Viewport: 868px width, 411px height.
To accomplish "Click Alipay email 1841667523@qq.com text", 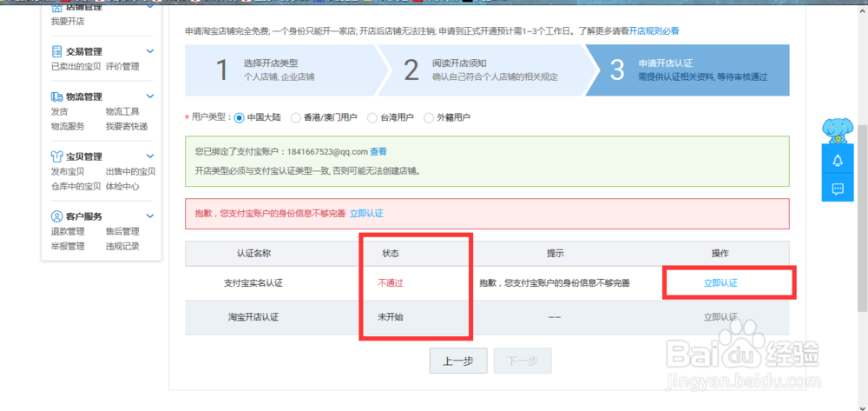I will click(327, 151).
